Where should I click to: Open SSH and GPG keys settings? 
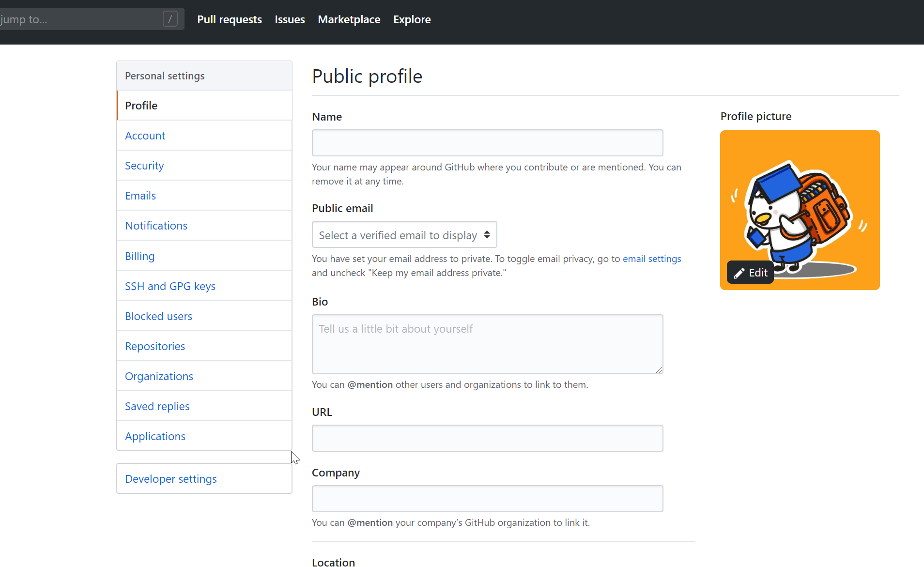click(204, 286)
